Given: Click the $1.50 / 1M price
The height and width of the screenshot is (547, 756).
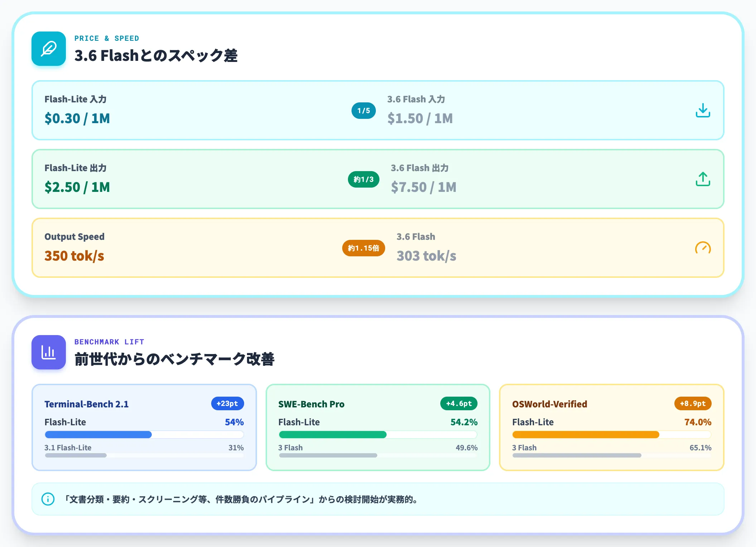Looking at the screenshot, I should (x=420, y=118).
